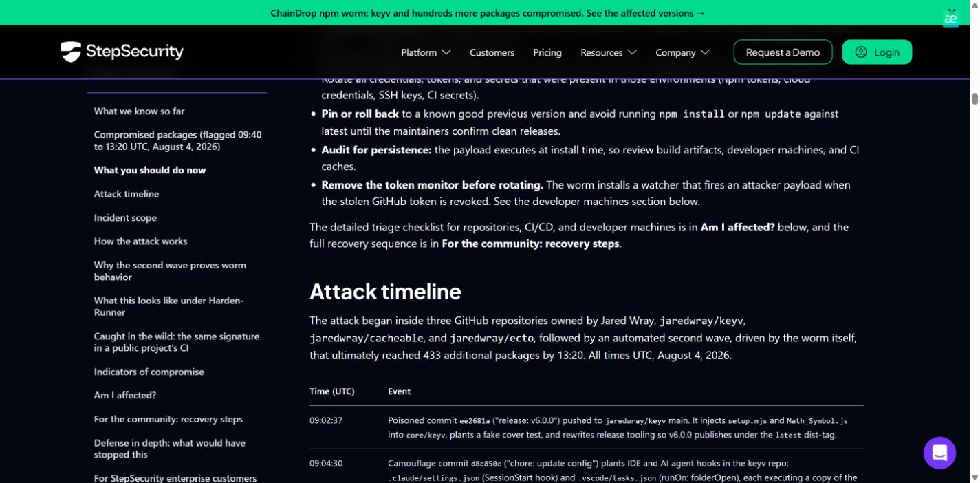Click the 'Pin or roll back' bold text
The height and width of the screenshot is (483, 980).
coord(360,114)
